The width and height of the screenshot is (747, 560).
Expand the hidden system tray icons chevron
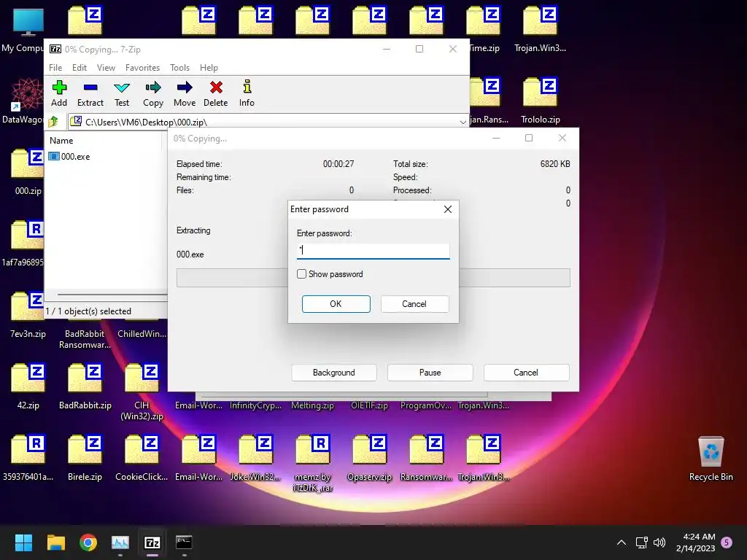622,542
